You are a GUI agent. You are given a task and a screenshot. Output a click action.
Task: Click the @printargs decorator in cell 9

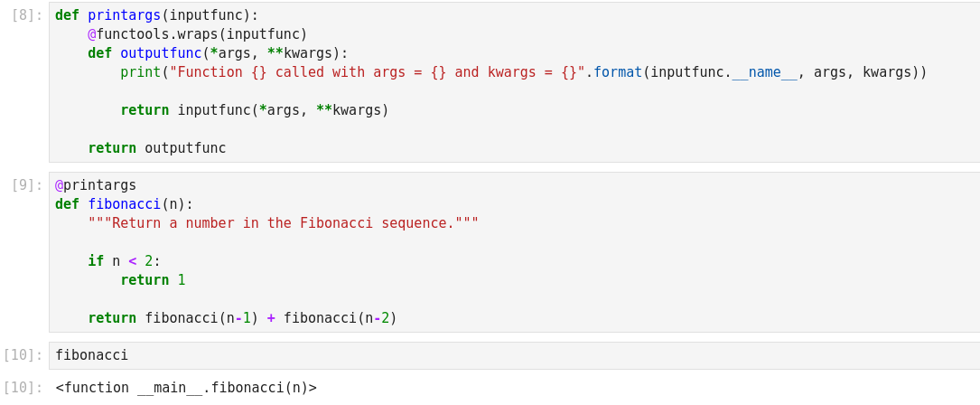click(x=96, y=185)
